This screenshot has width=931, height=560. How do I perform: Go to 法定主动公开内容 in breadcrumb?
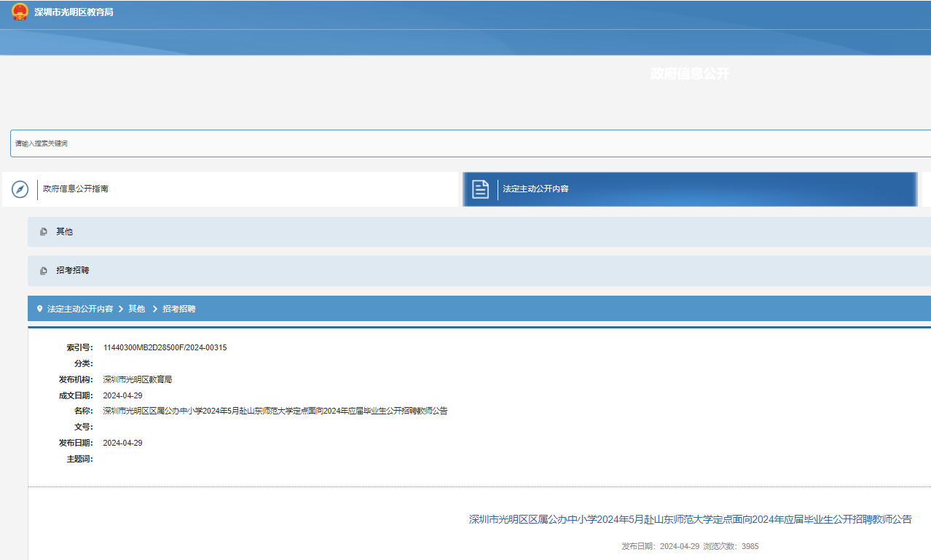[x=80, y=309]
